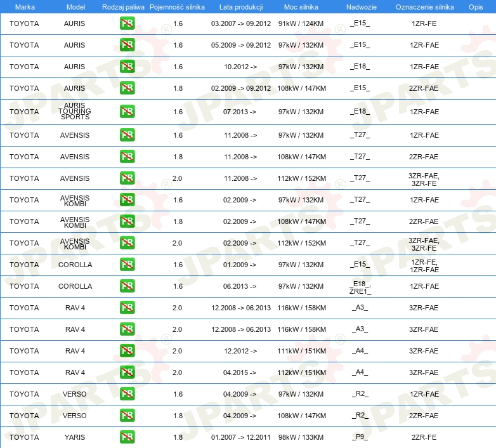Click engine code 2ZR-FE in Yaris row

click(424, 437)
